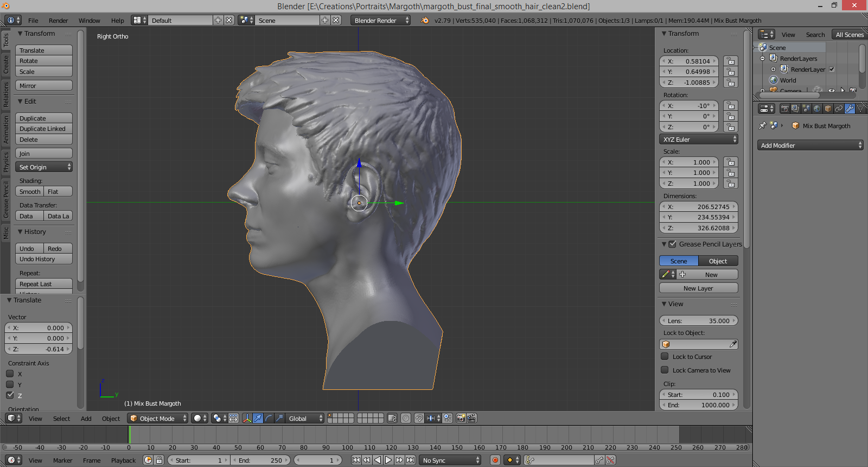Screen dimensions: 868x467
Task: Play the animation forward
Action: point(388,460)
